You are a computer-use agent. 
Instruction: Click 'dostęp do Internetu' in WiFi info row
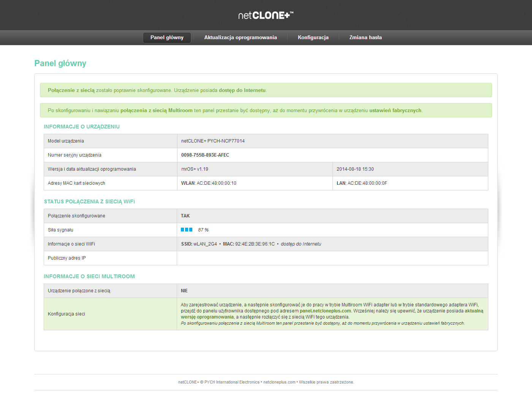301,244
